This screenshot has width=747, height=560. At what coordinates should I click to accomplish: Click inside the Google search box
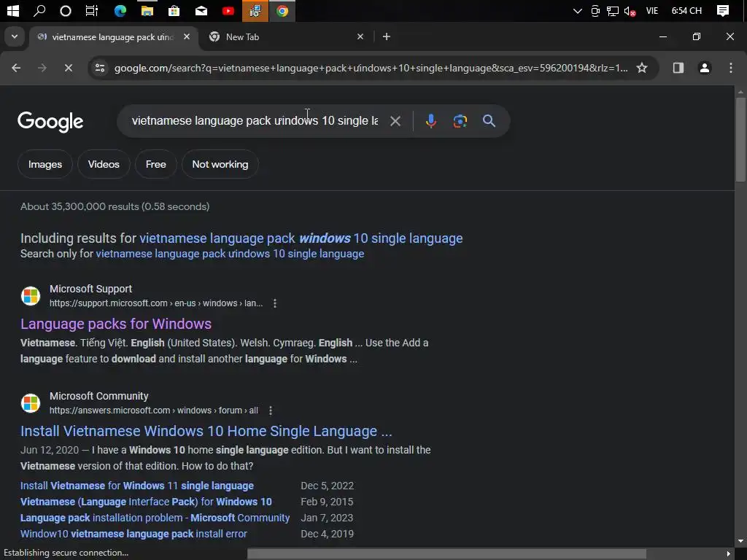(x=255, y=121)
